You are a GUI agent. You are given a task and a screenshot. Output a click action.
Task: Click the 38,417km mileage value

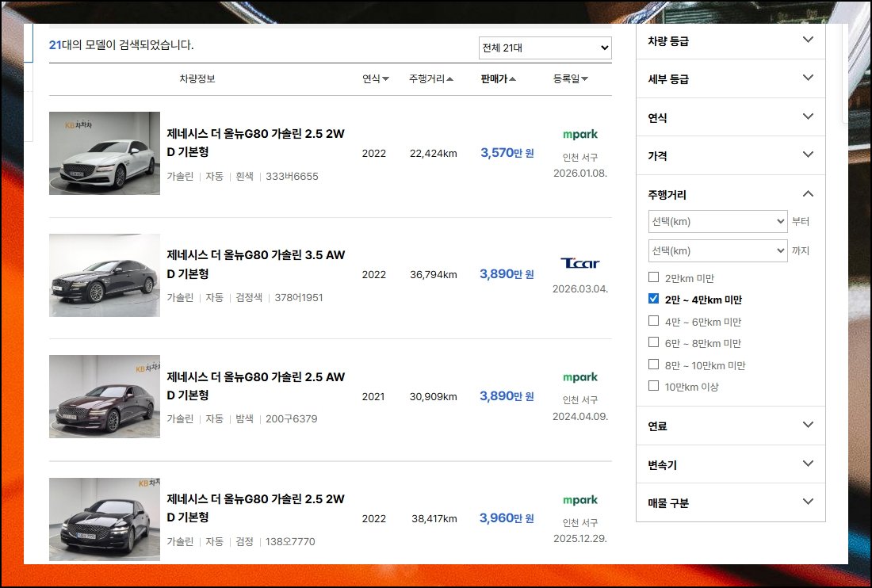(434, 518)
